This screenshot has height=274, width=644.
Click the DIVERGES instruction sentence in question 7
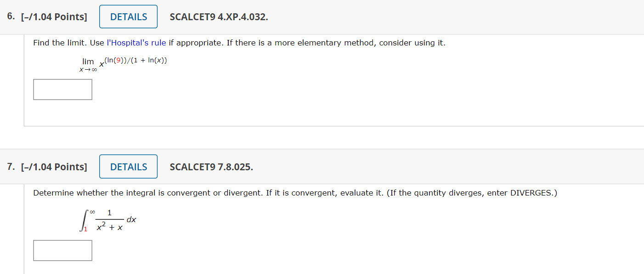point(294,193)
